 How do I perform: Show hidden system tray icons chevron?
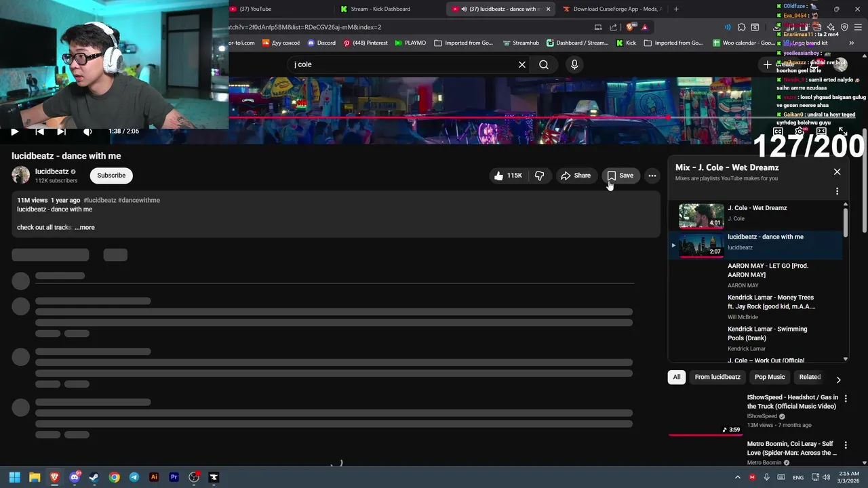coord(738,477)
